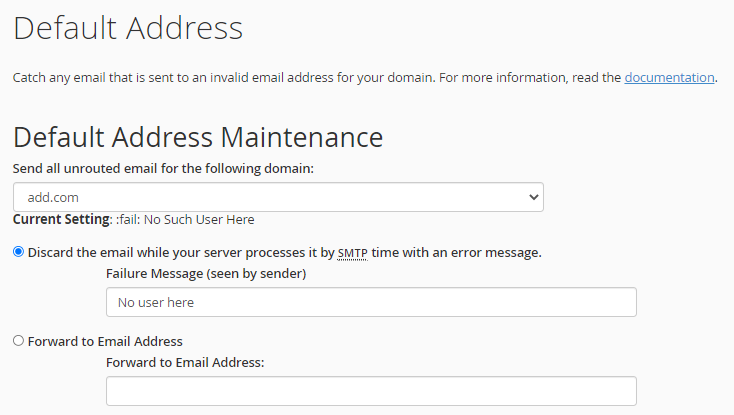Select Discard the email radio button
The image size is (734, 415).
(18, 252)
